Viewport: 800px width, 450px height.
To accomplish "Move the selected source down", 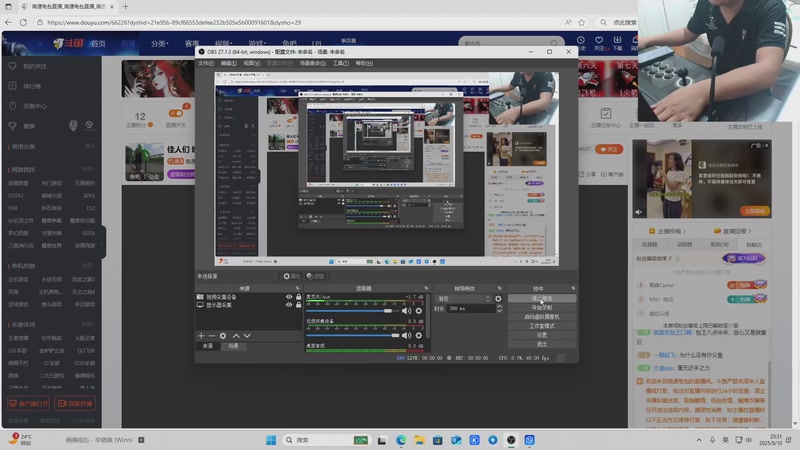I will (x=247, y=336).
